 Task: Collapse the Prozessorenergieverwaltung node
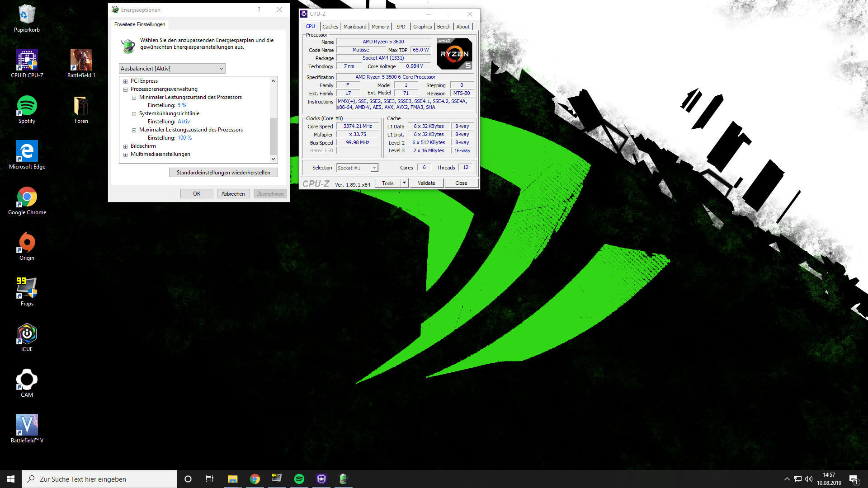(126, 89)
